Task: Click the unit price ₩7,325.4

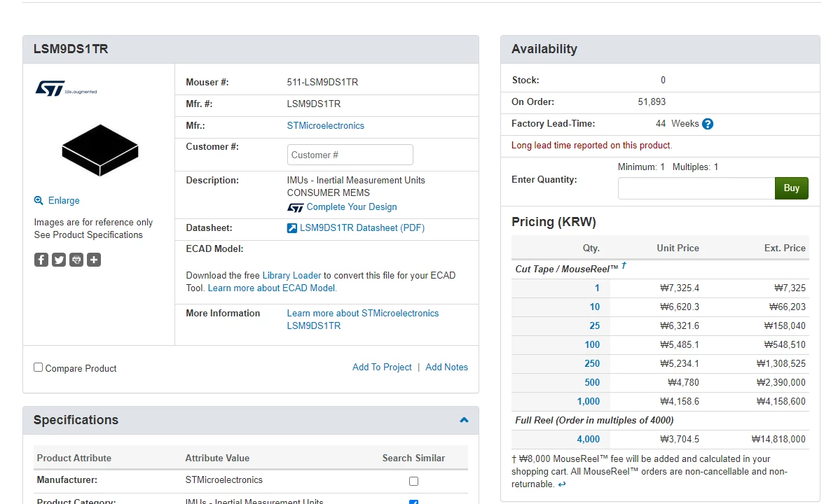Action: 679,288
